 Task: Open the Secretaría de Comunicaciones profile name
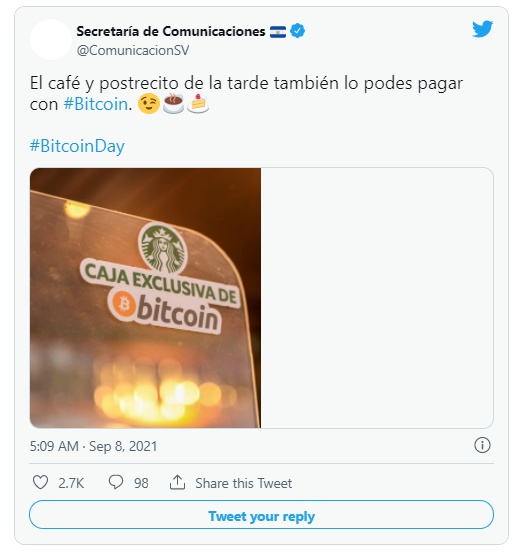tap(171, 32)
